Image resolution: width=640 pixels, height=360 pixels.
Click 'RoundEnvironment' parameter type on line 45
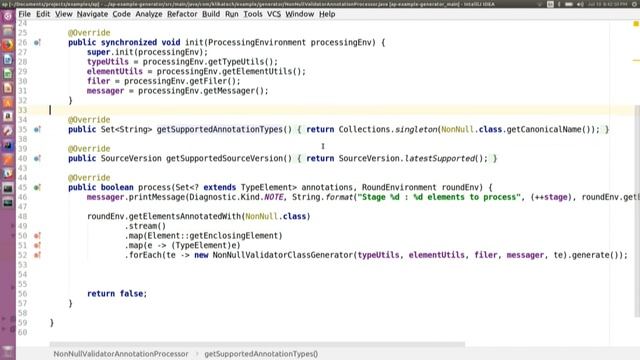(399, 187)
